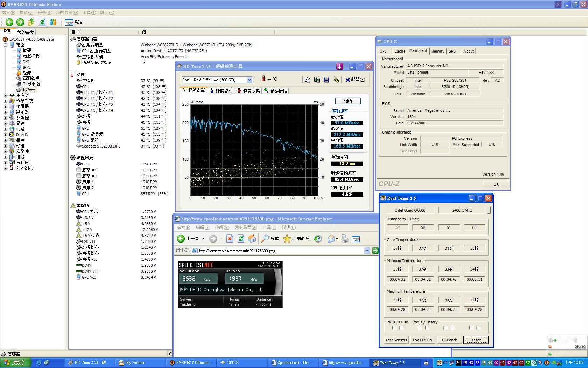
Task: Click the IE Back button
Action: (x=189, y=239)
